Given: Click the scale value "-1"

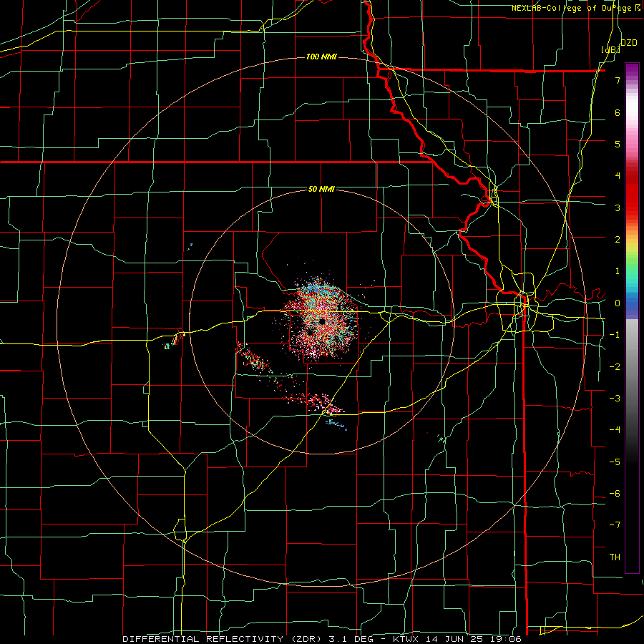Looking at the screenshot, I should (615, 335).
